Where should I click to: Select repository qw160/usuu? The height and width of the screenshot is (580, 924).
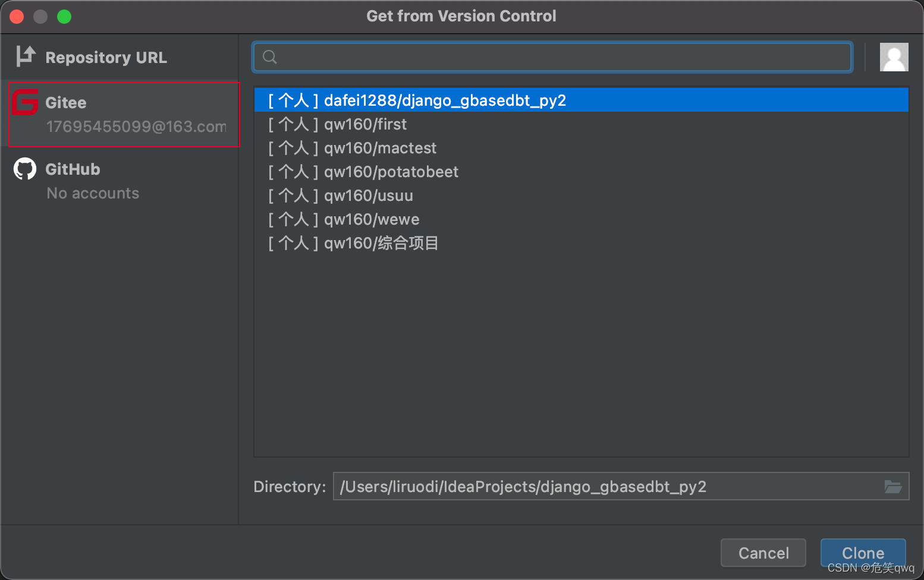[x=582, y=196]
